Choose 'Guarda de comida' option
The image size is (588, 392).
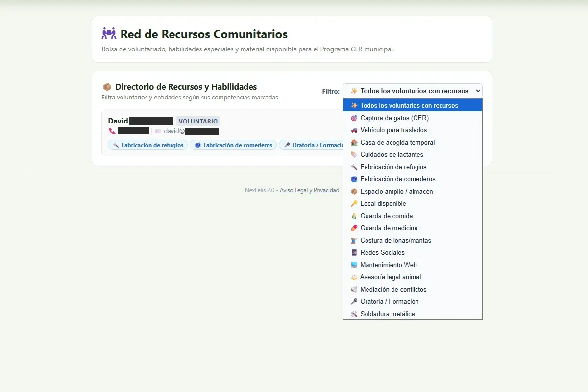pyautogui.click(x=413, y=216)
